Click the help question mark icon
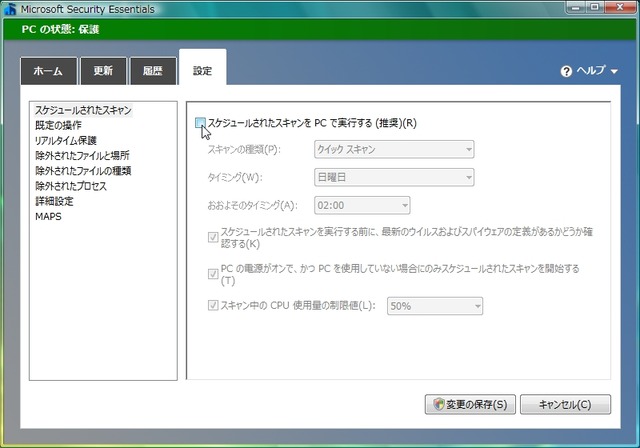This screenshot has width=640, height=448. coord(566,71)
